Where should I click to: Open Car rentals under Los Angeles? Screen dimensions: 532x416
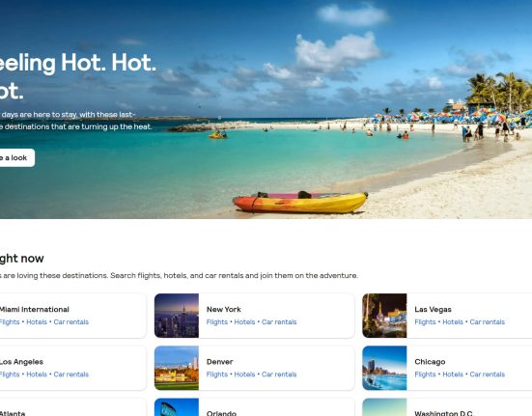click(x=70, y=374)
